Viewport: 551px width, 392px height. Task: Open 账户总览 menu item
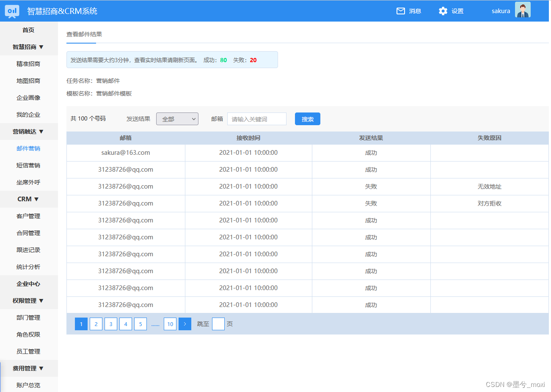pyautogui.click(x=28, y=385)
